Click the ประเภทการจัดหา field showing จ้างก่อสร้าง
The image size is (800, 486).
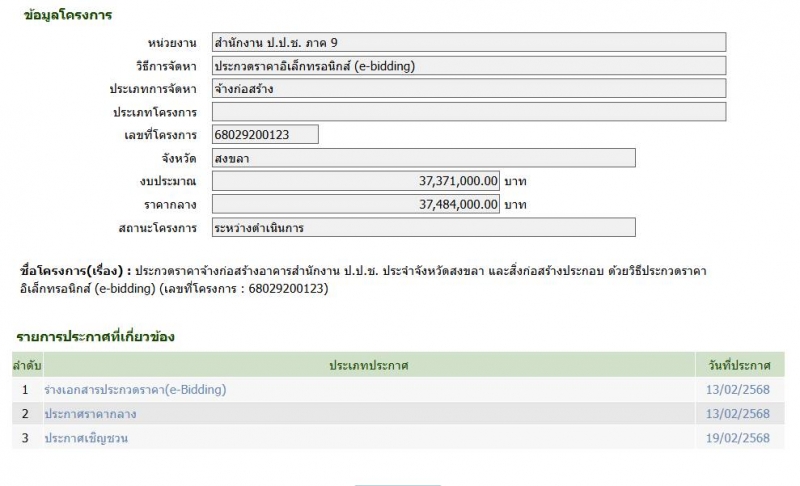(468, 89)
